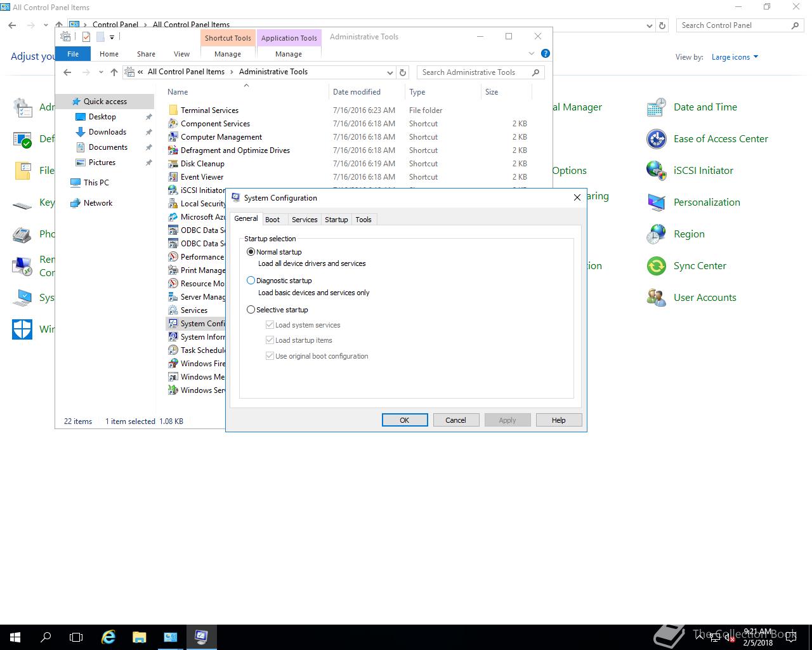Toggle the Load system services checkbox
The height and width of the screenshot is (650, 812).
(x=270, y=325)
